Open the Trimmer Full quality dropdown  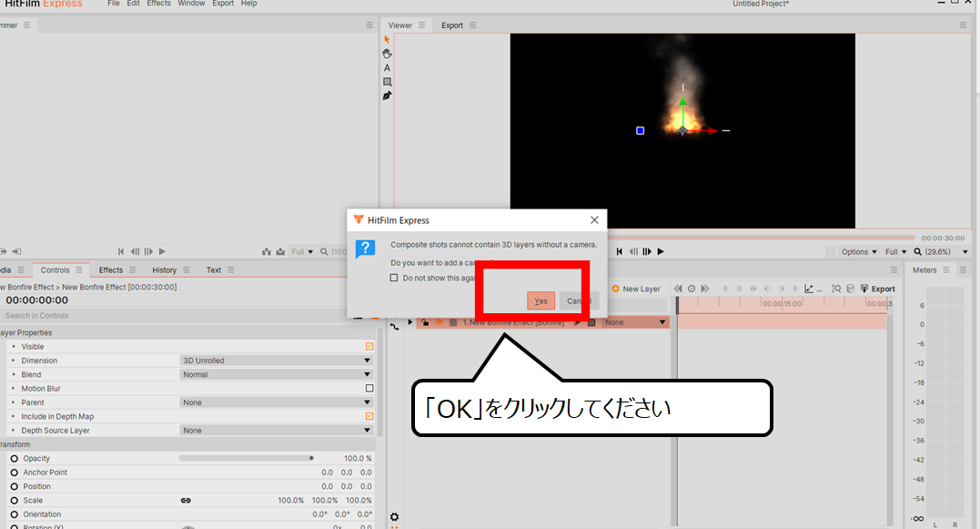tap(302, 251)
